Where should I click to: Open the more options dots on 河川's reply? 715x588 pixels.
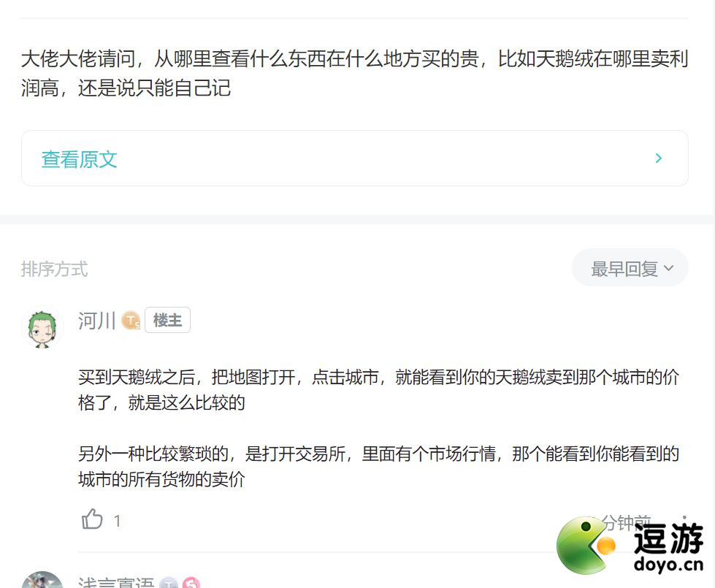click(x=684, y=518)
